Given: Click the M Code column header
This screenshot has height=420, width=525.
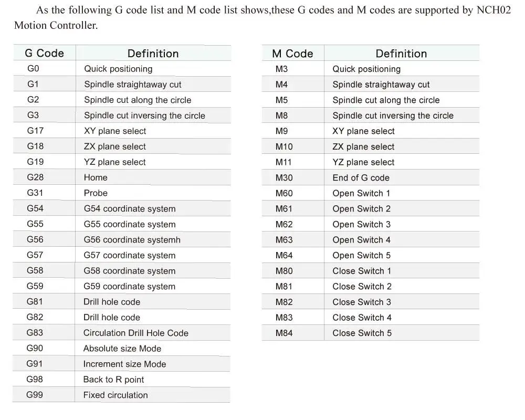Looking at the screenshot, I should click(x=292, y=53).
